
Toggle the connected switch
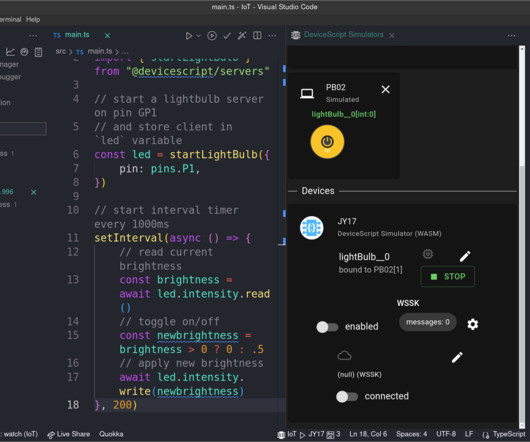pos(347,396)
